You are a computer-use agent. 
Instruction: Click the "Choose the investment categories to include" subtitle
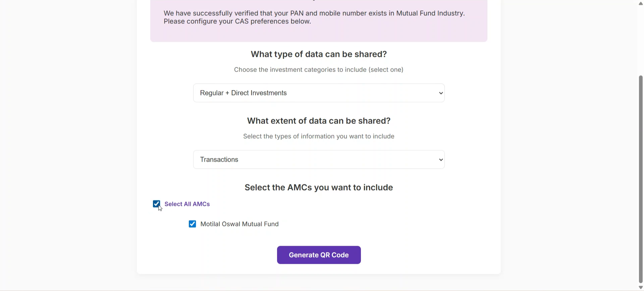(319, 70)
